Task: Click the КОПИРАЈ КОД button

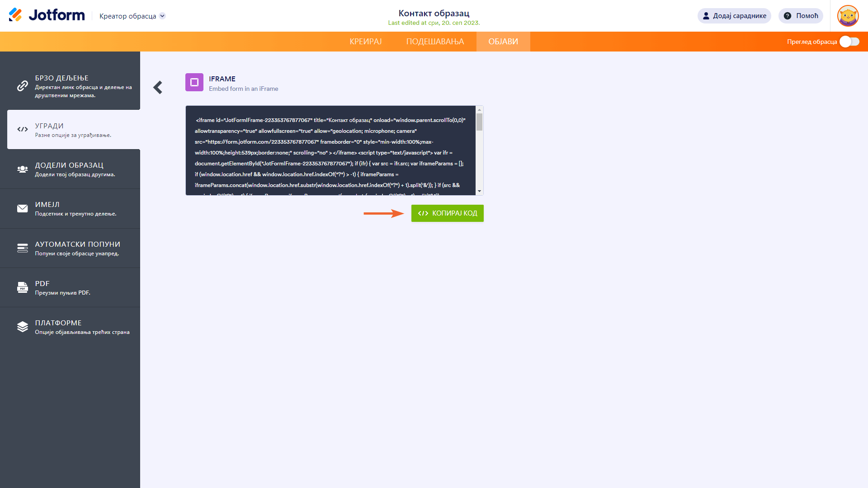Action: tap(447, 213)
